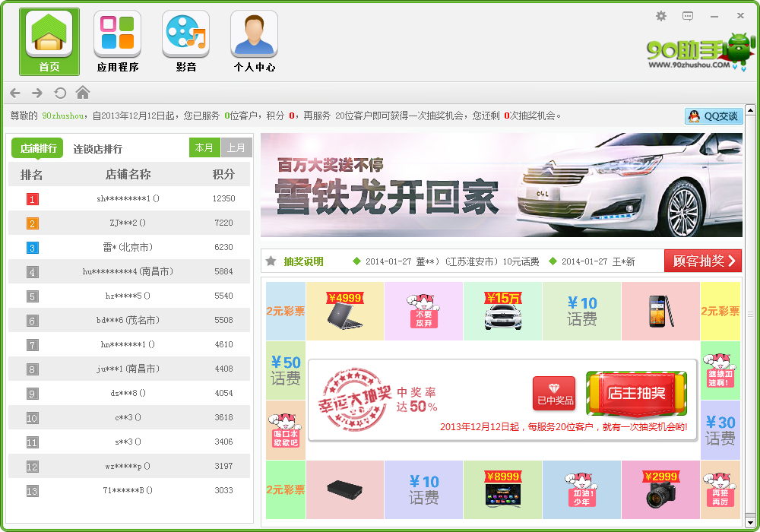This screenshot has height=532, width=760.
Task: Open the 影音 media section
Action: (x=186, y=42)
